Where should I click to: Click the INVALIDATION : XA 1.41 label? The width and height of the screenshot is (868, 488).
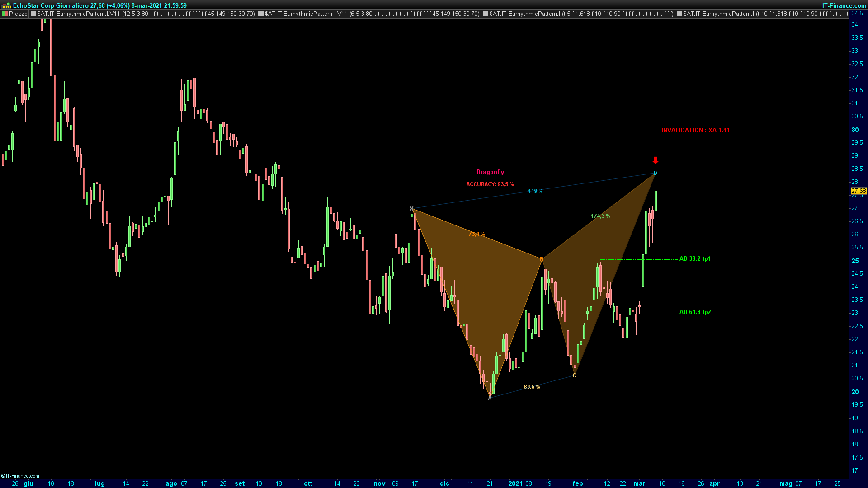click(695, 131)
